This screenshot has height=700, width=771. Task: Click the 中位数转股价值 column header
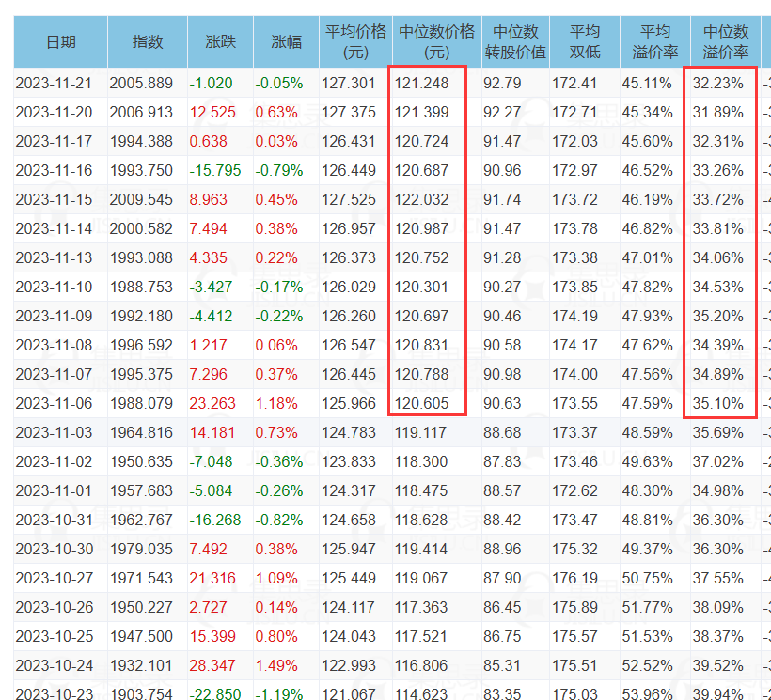tap(515, 41)
